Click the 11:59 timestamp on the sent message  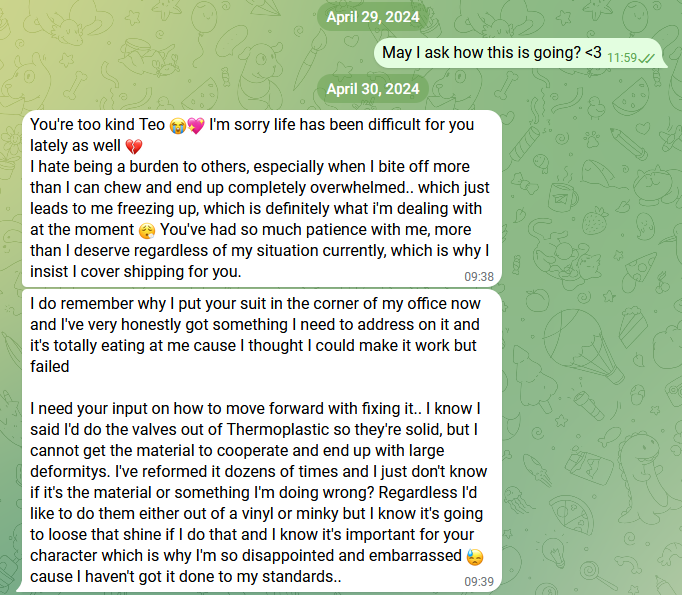click(x=621, y=58)
